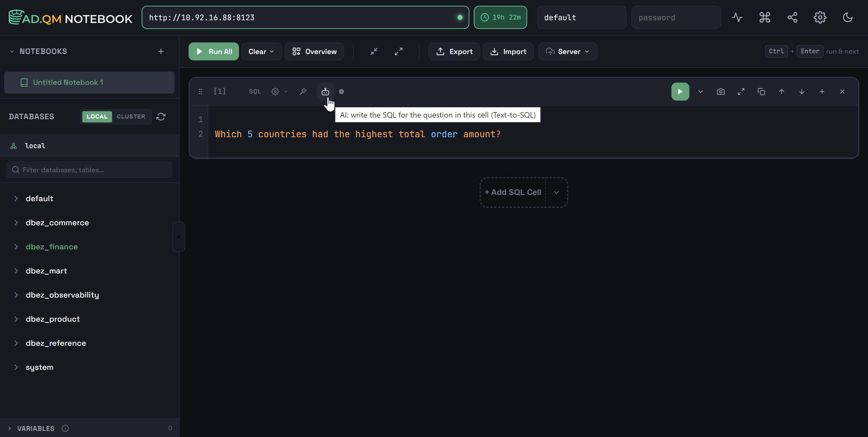Image resolution: width=868 pixels, height=437 pixels.
Task: Click the share icon in header
Action: pyautogui.click(x=792, y=18)
